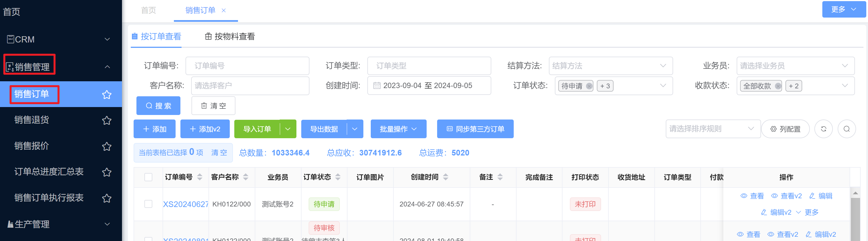868x241 pixels.
Task: Open the 列配置 settings button
Action: click(x=785, y=129)
